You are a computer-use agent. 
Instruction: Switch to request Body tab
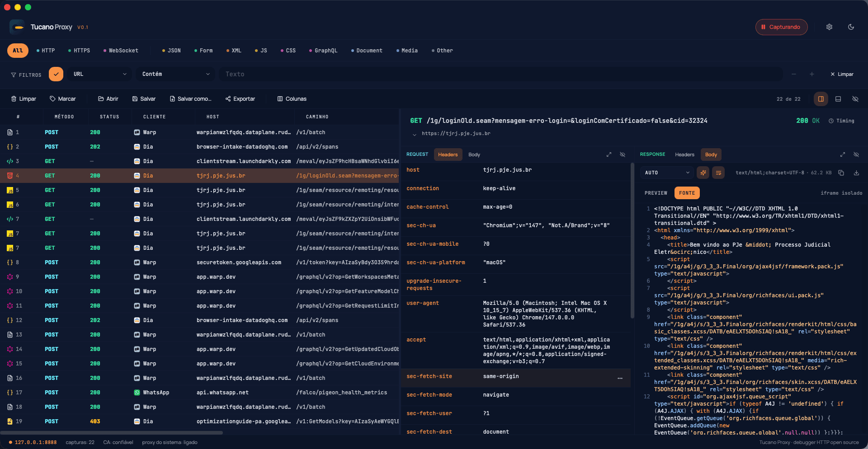click(x=474, y=155)
